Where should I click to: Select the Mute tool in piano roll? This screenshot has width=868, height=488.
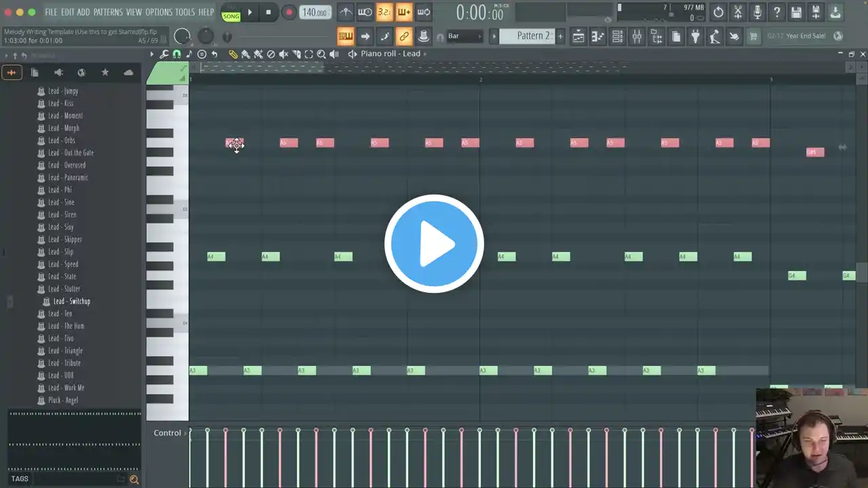pos(283,54)
